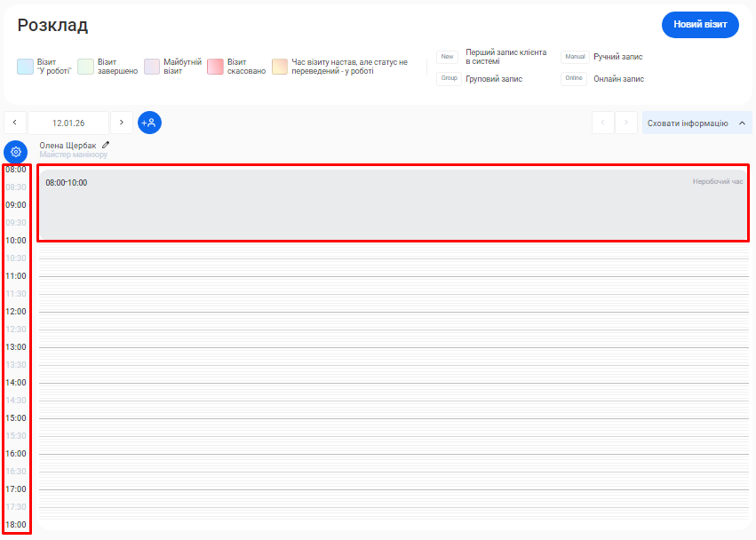Click the add staff member icon

[149, 123]
